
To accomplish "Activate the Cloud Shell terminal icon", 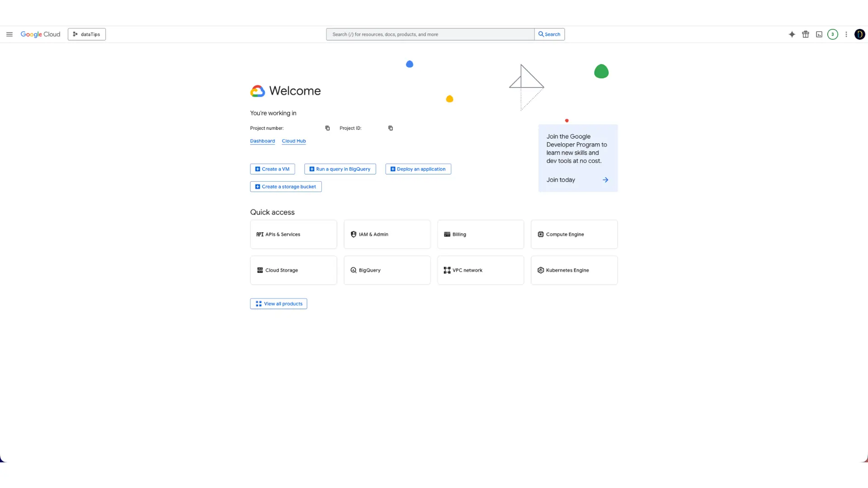I will click(x=819, y=34).
